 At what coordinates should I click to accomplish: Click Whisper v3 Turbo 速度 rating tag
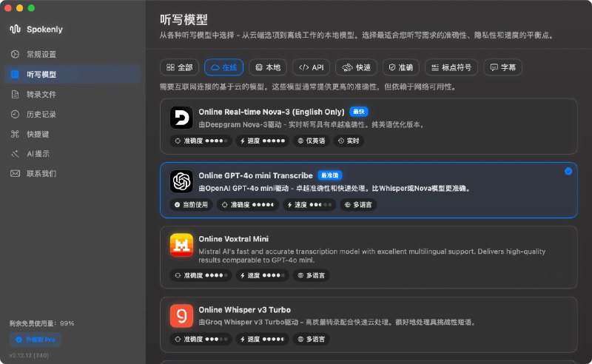click(263, 339)
